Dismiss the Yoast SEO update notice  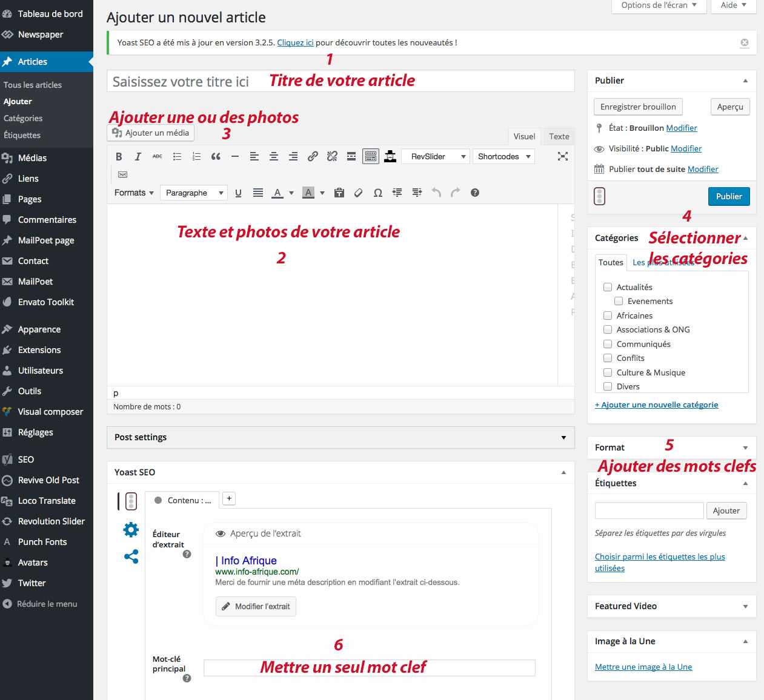click(x=744, y=43)
